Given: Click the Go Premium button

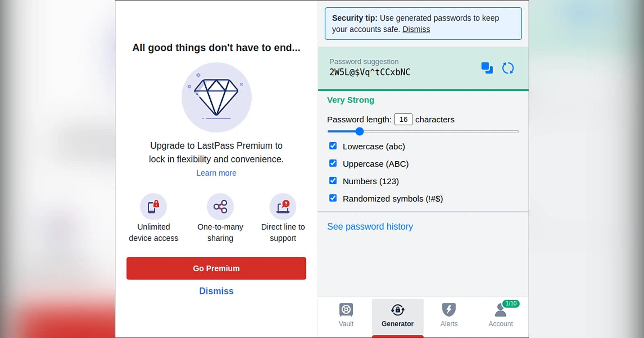Looking at the screenshot, I should coord(217,268).
